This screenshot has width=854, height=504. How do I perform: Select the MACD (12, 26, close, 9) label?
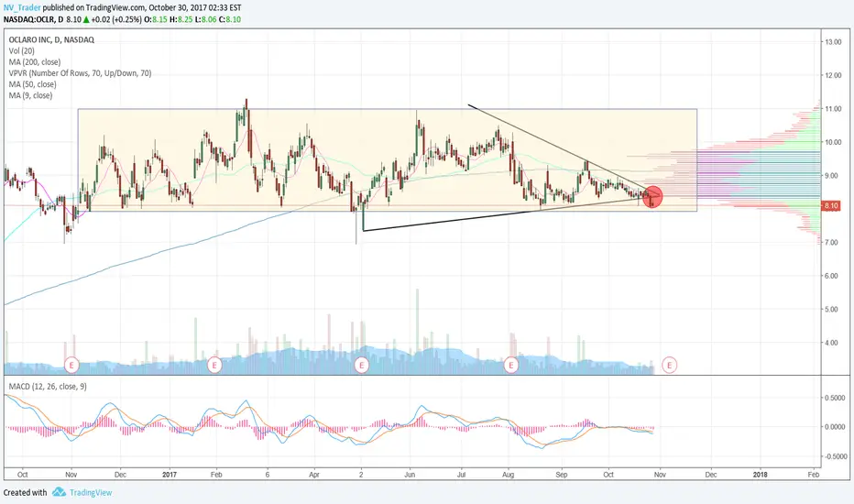[x=48, y=387]
